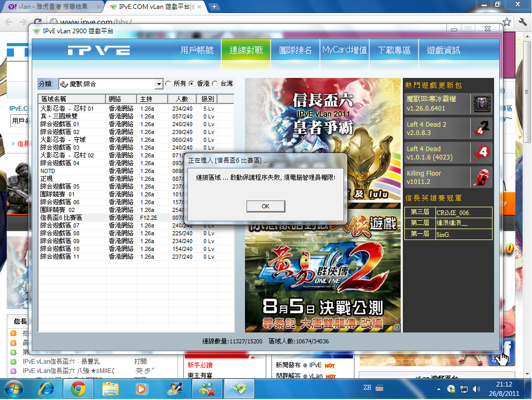This screenshot has height=400, width=532.
Task: Select room 綜合遊戲區 08
Action: pos(135,233)
